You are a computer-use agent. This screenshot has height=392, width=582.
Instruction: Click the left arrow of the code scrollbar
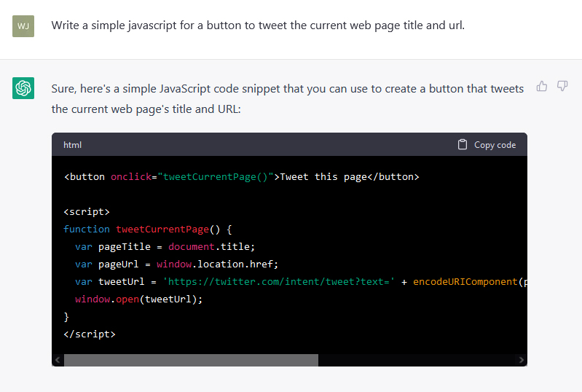click(58, 360)
